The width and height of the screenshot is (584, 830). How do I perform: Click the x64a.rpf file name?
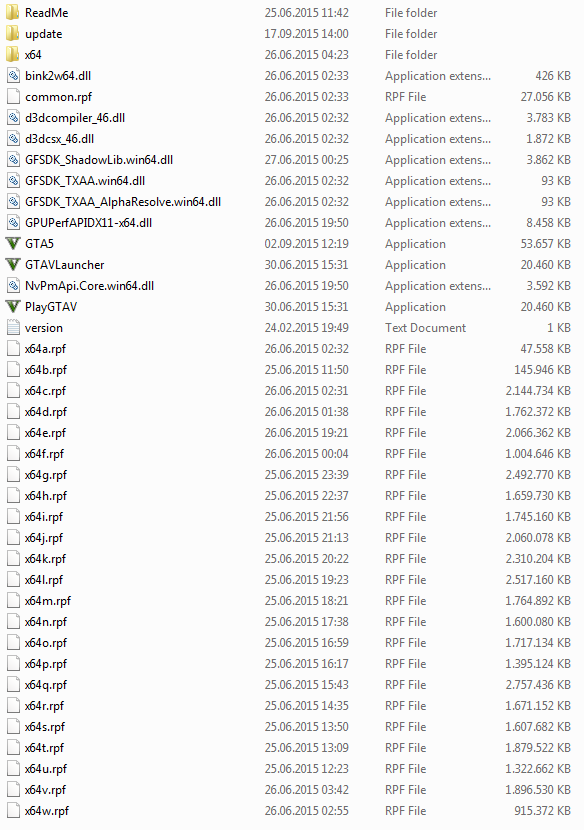tap(46, 349)
